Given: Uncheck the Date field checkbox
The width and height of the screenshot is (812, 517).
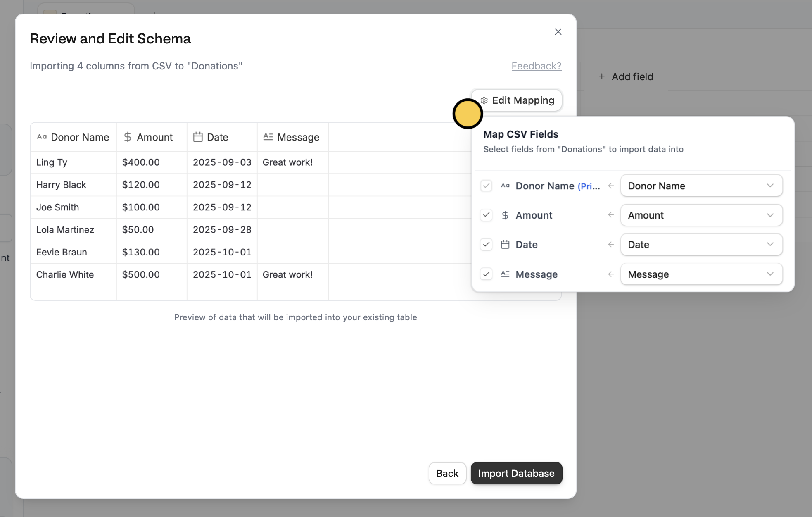Looking at the screenshot, I should click(x=486, y=245).
